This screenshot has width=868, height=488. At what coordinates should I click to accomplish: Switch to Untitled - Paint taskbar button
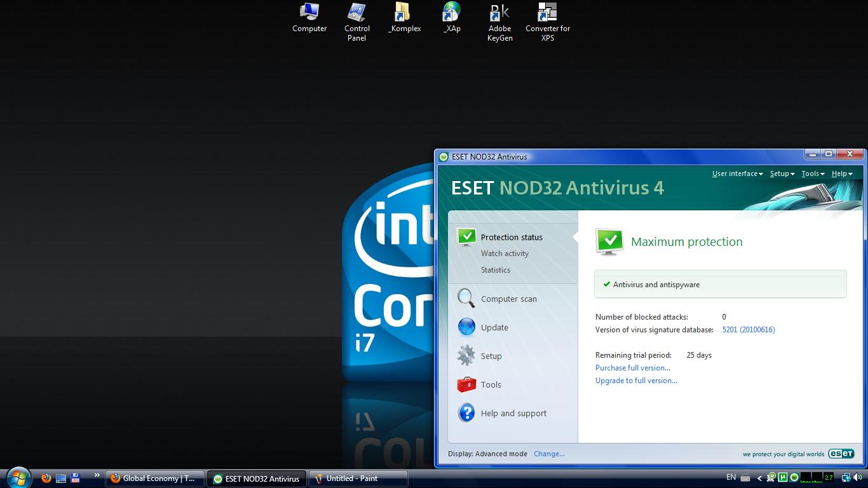[358, 478]
